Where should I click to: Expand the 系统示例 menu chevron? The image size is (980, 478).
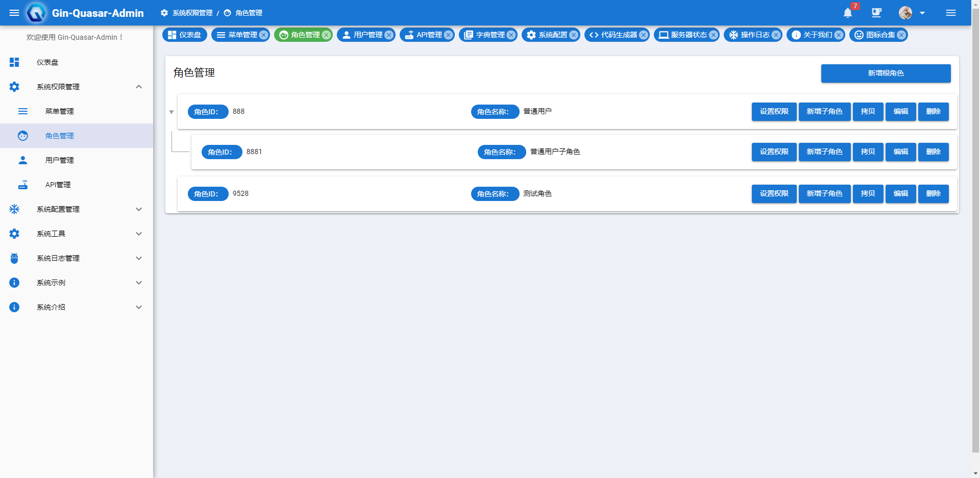[x=138, y=283]
